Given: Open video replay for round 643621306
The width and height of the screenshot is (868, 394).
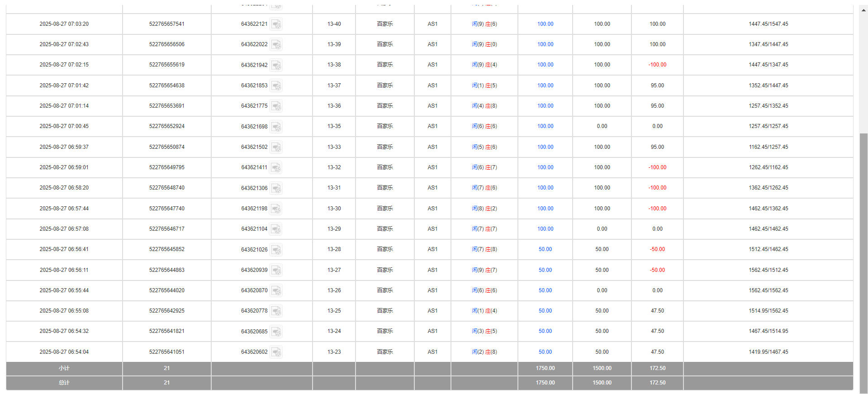Looking at the screenshot, I should (276, 188).
